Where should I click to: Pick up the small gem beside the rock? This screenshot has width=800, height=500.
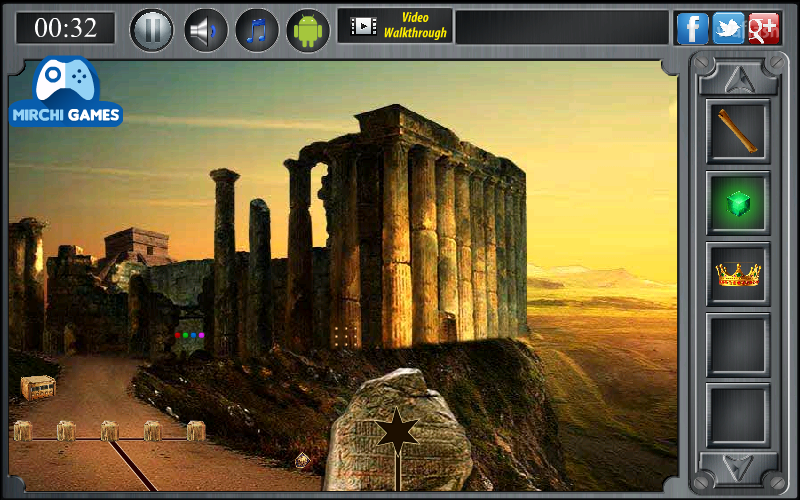pos(303,461)
